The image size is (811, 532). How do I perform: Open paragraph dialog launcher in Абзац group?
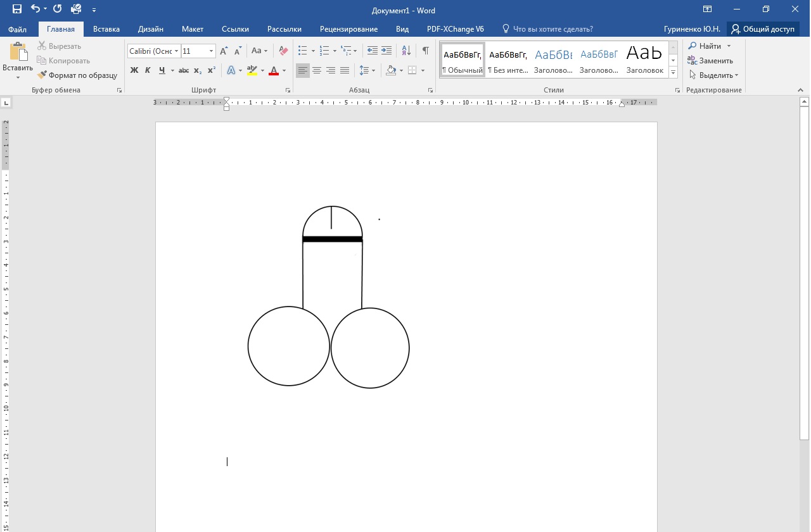[430, 91]
